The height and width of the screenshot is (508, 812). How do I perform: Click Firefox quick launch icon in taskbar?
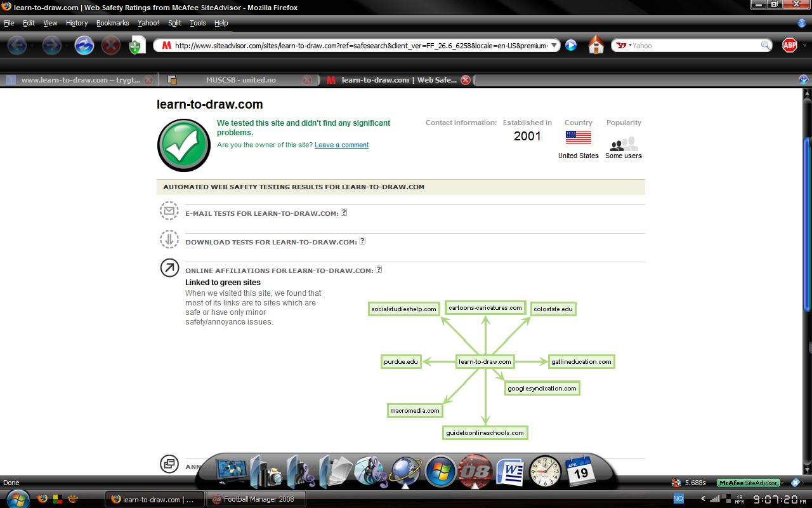[44, 499]
